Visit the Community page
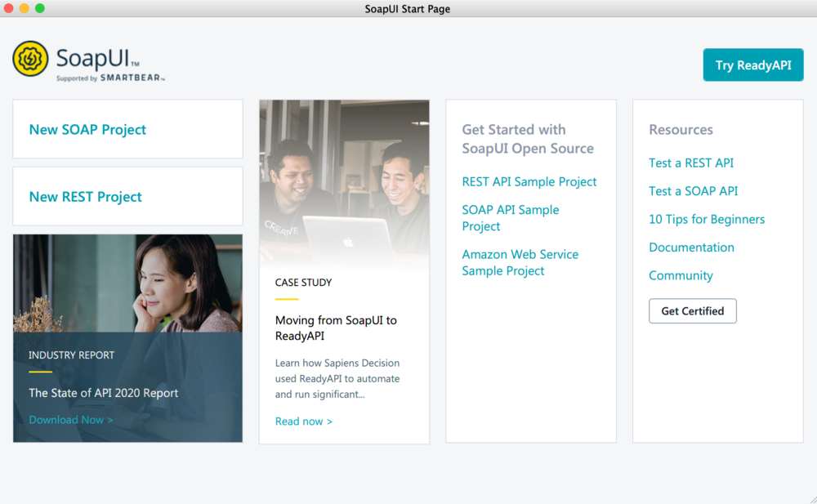Screen dimensions: 817x504 [x=681, y=275]
